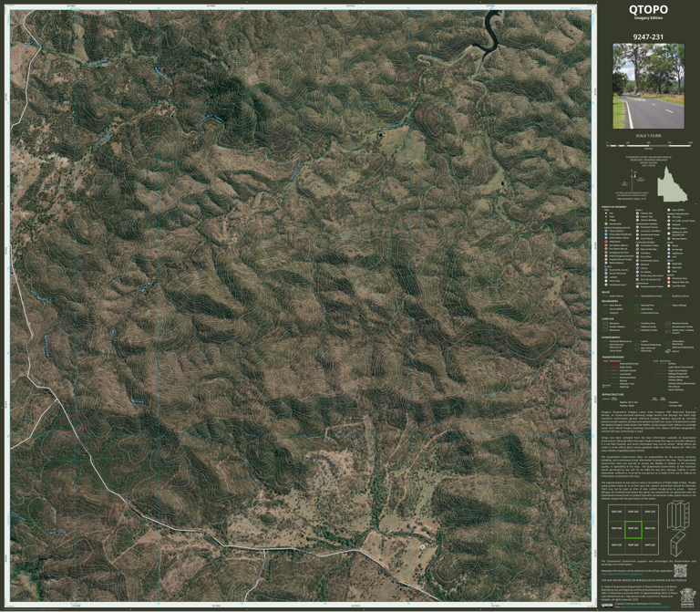Click the LAND USE legend heading
Image resolution: width=700 pixels, height=612 pixels.
point(608,319)
